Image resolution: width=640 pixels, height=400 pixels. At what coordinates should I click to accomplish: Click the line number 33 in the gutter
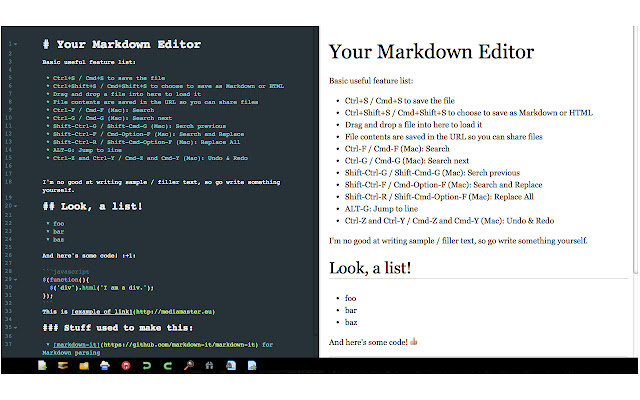[9, 311]
